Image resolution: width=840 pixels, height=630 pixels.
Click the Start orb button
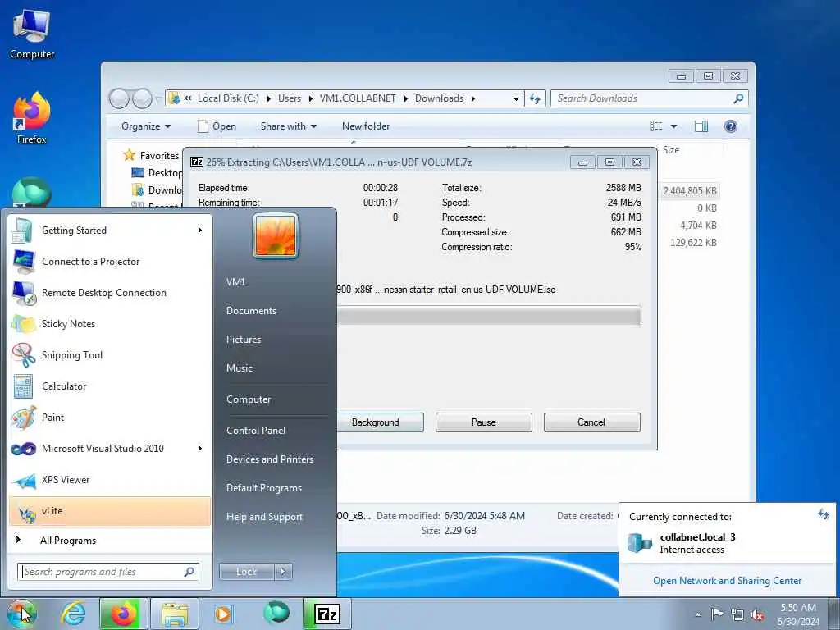click(21, 614)
